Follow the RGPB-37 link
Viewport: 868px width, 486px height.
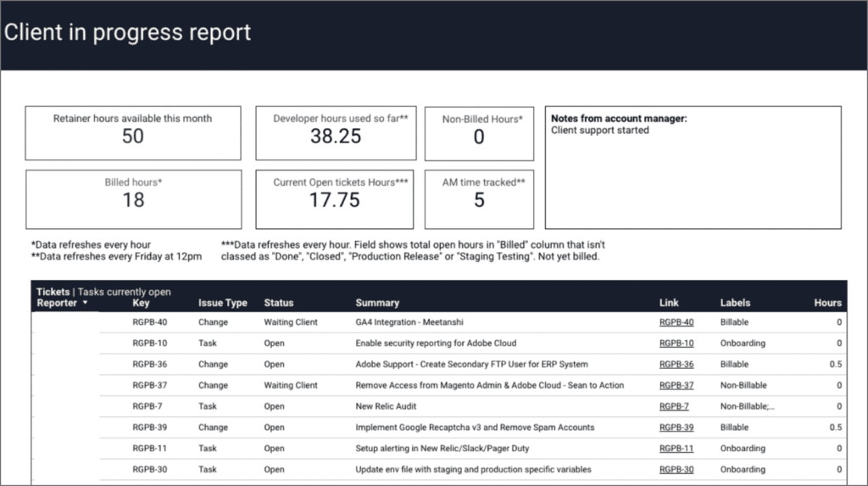(x=676, y=386)
